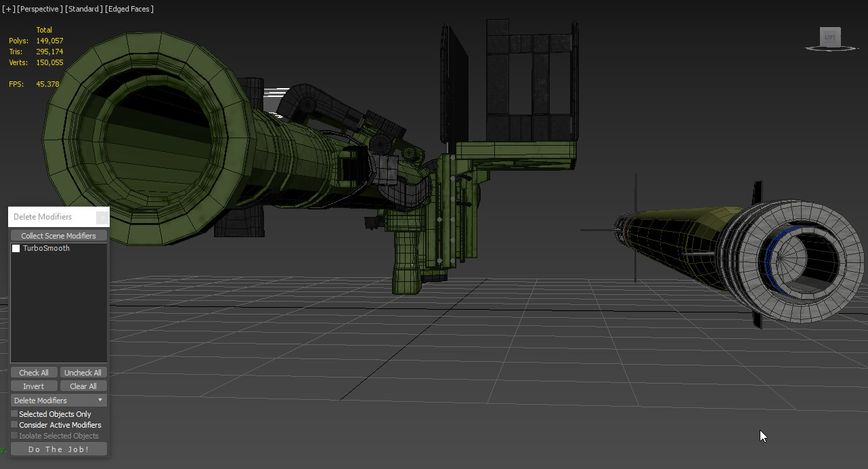
Task: Click the Clear All button
Action: 83,386
